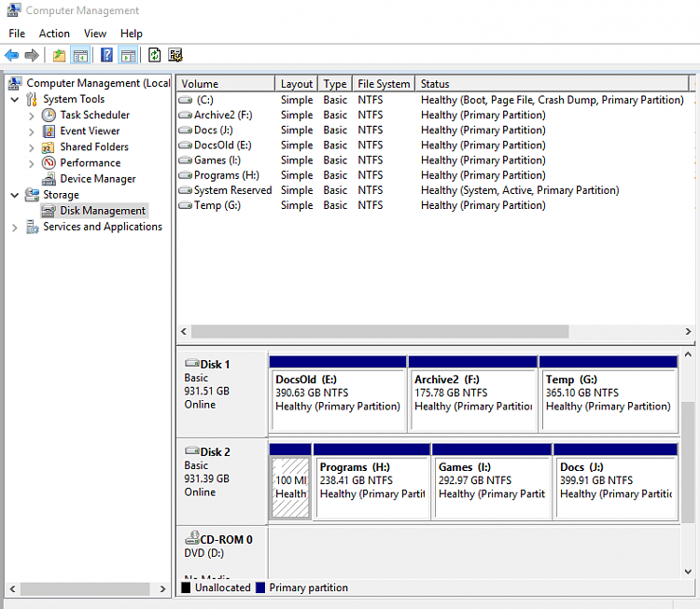Image resolution: width=700 pixels, height=609 pixels.
Task: Click disk pane vertical scrollbar down arrow
Action: [688, 572]
